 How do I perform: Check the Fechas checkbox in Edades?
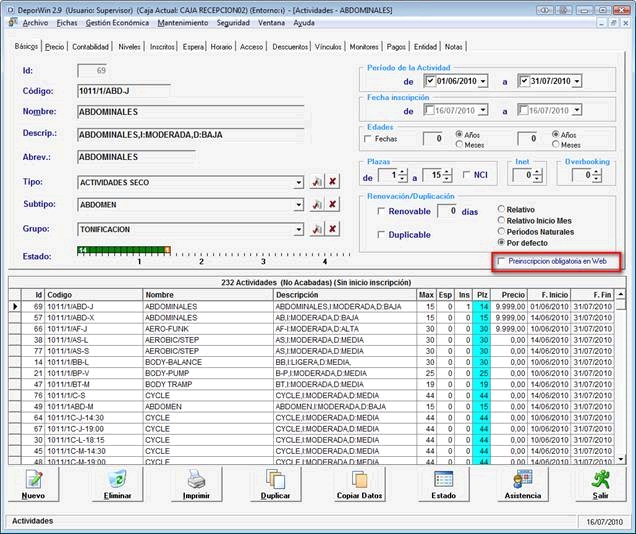(367, 139)
